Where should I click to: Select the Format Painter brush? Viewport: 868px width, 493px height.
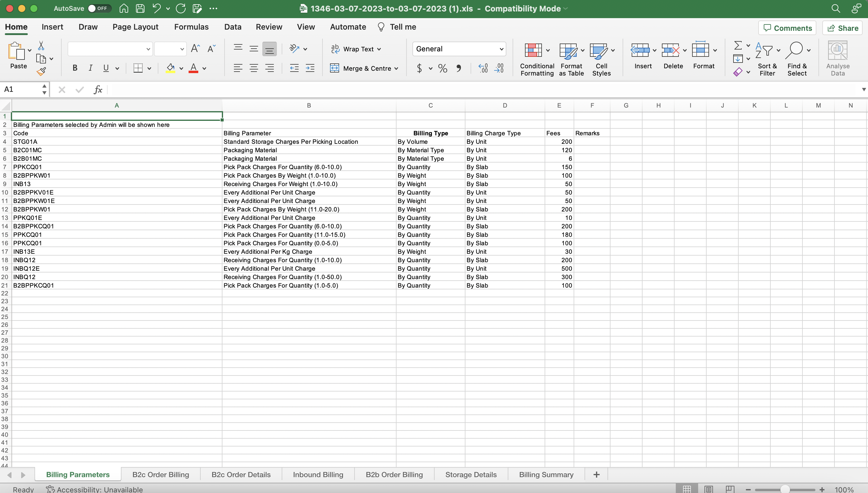point(41,71)
